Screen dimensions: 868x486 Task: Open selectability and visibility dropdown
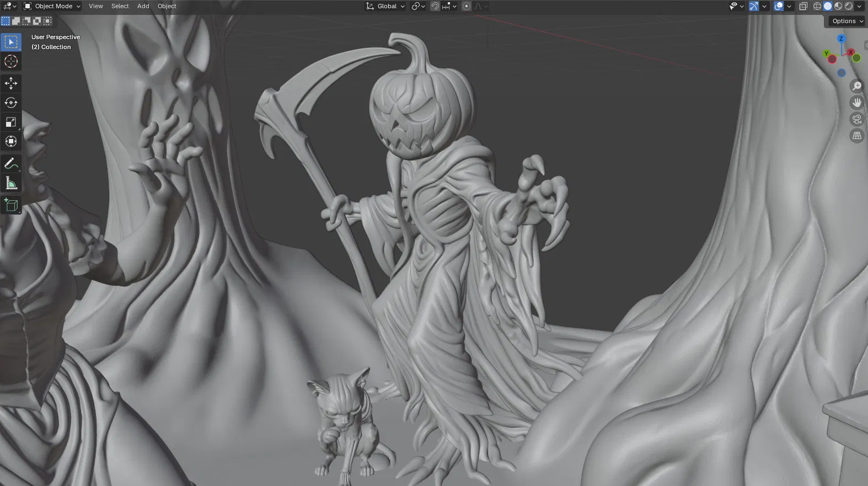[x=736, y=6]
